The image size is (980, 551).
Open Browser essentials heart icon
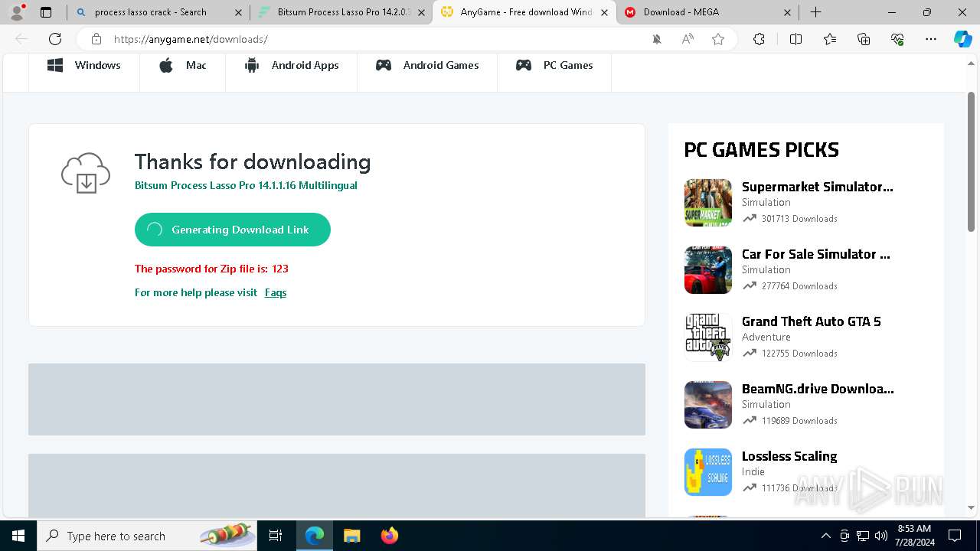coord(897,39)
